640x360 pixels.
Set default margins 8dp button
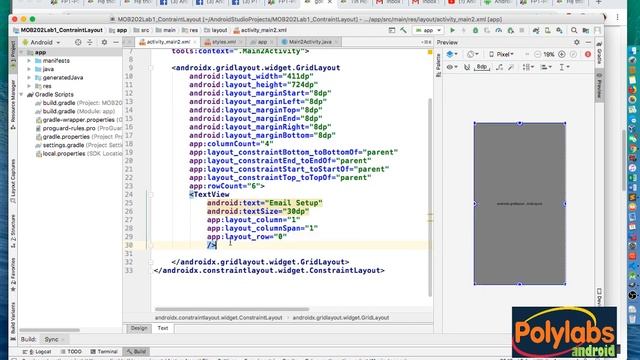[482, 67]
